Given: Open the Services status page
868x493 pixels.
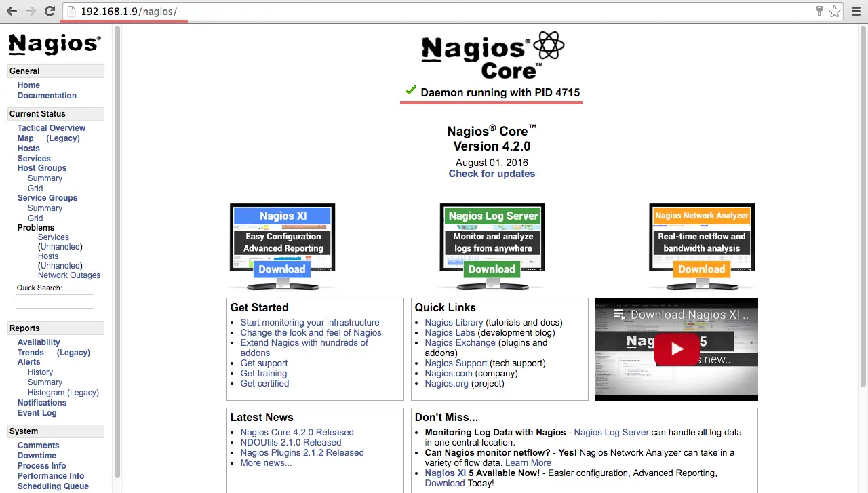Looking at the screenshot, I should click(34, 159).
